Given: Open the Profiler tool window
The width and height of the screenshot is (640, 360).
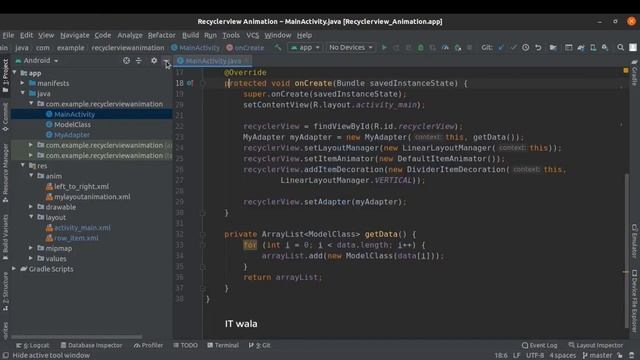Looking at the screenshot, I should 149,345.
